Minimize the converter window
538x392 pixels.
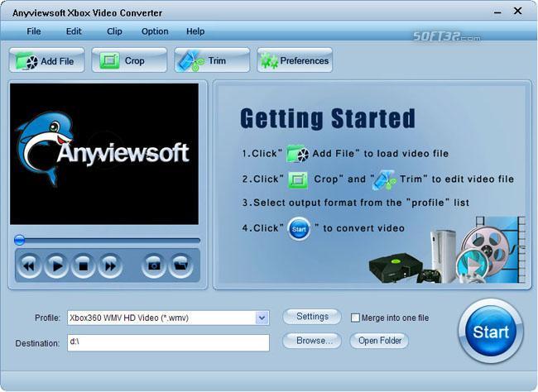click(x=497, y=12)
